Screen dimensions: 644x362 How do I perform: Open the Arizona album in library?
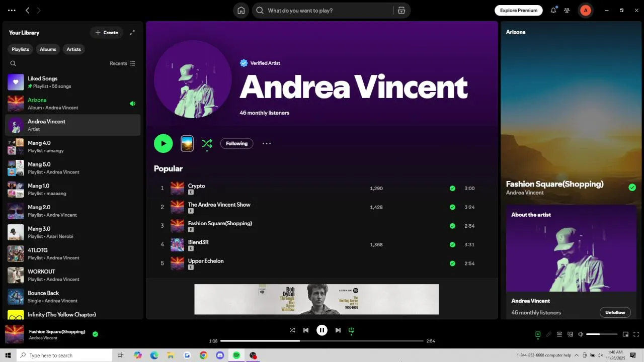tap(73, 104)
